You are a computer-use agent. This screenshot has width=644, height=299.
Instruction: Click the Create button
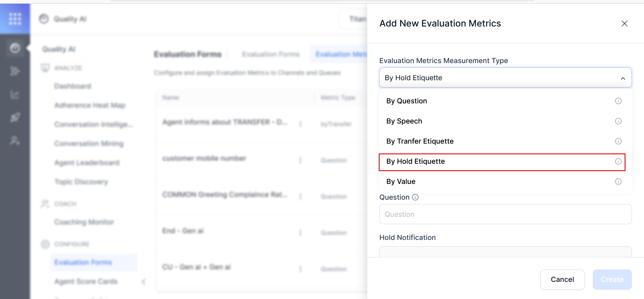pos(612,280)
